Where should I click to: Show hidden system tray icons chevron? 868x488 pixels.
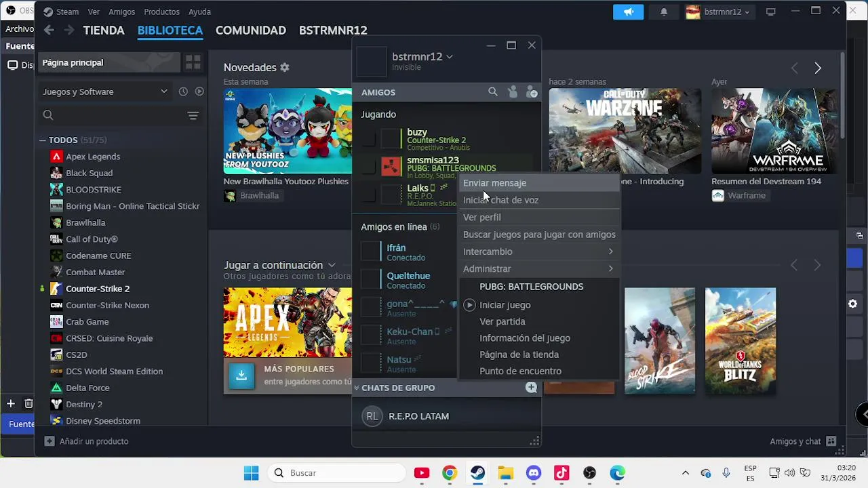(x=686, y=473)
